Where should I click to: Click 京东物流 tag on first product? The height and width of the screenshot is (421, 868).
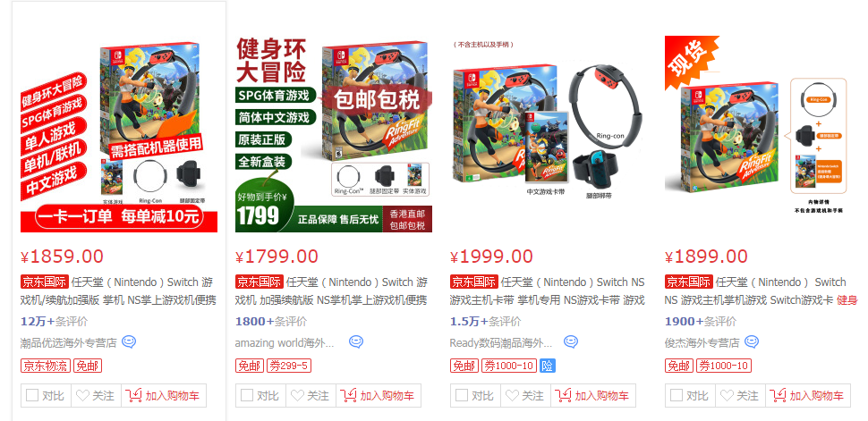point(46,366)
